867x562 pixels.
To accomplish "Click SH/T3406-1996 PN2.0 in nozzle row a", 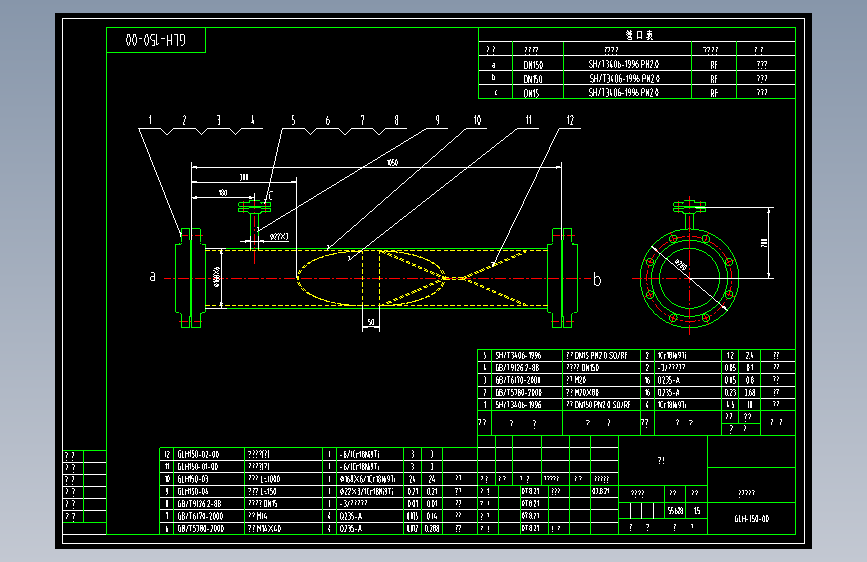I will pyautogui.click(x=624, y=64).
